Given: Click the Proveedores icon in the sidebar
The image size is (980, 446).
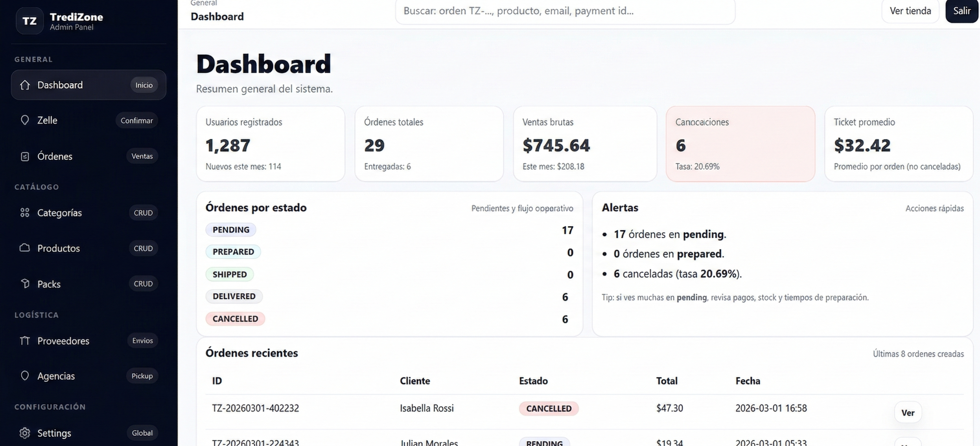Looking at the screenshot, I should point(25,341).
